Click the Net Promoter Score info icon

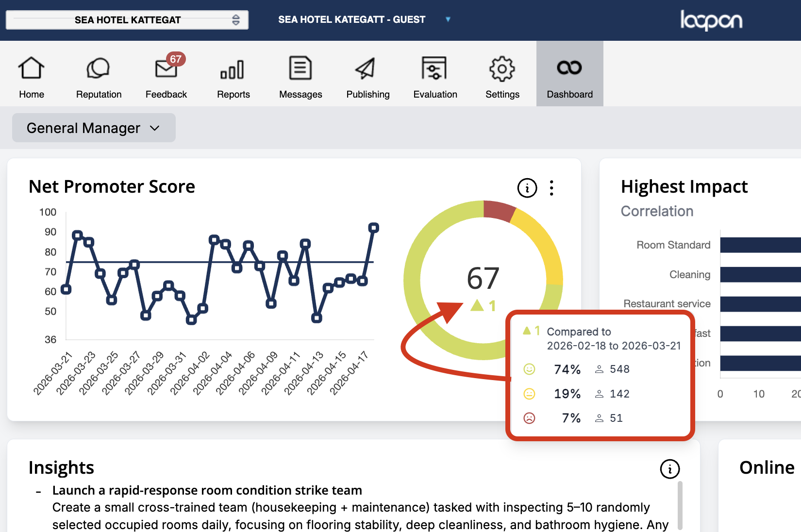pos(527,188)
